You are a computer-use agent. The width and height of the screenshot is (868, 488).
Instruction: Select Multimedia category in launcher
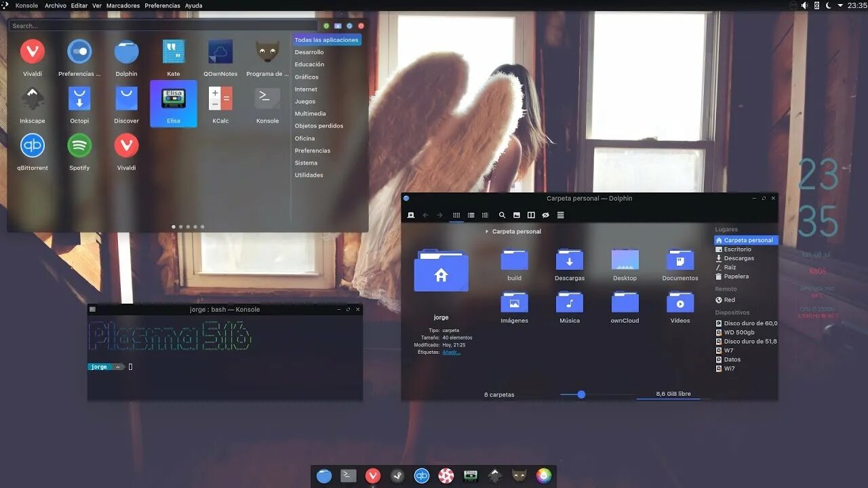(x=310, y=114)
